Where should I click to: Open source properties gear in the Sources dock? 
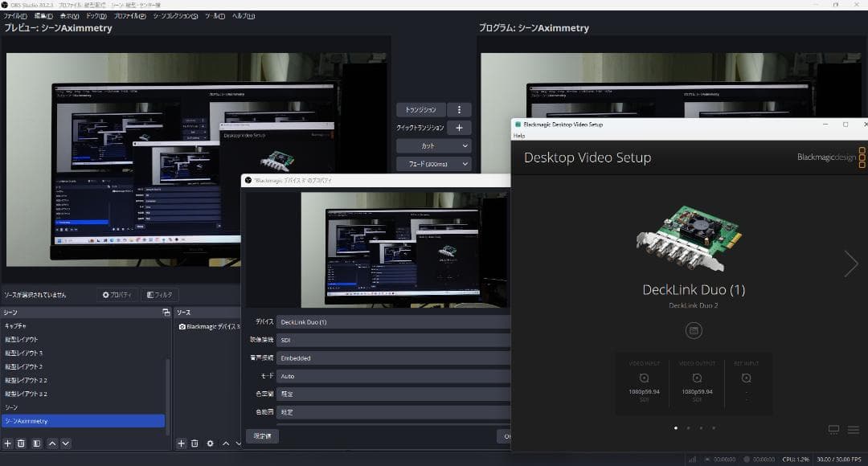211,444
